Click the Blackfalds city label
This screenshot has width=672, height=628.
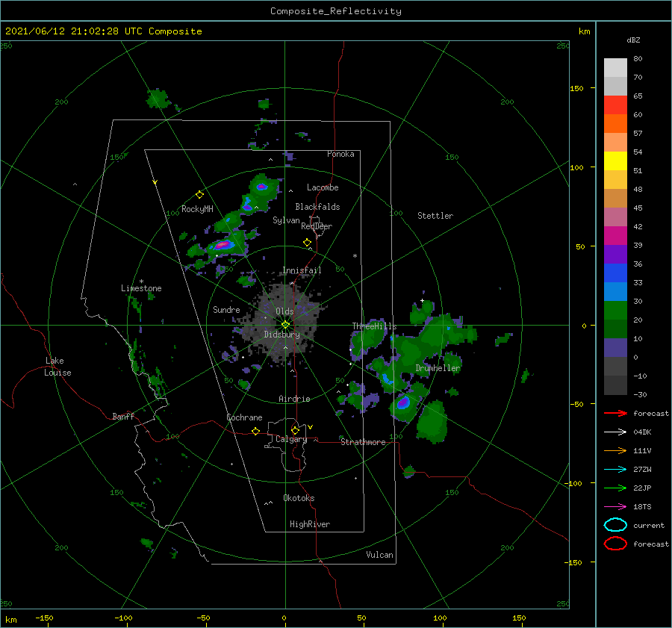pos(317,207)
